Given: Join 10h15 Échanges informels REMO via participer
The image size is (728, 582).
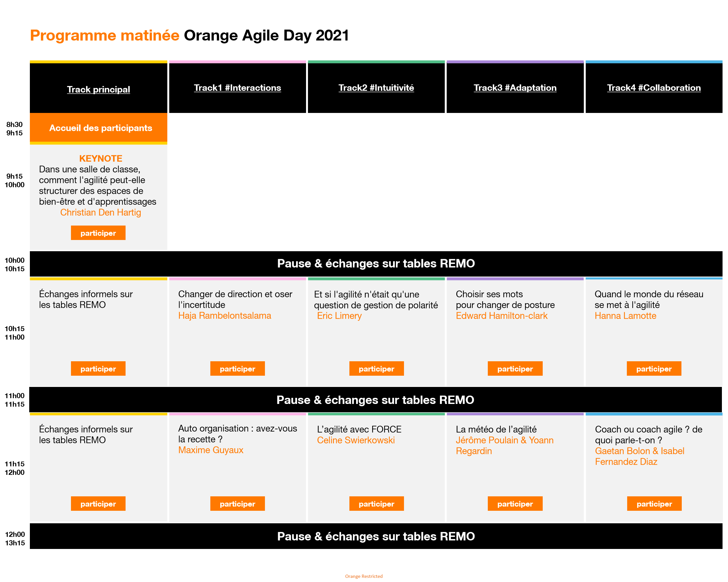Looking at the screenshot, I should coord(98,368).
